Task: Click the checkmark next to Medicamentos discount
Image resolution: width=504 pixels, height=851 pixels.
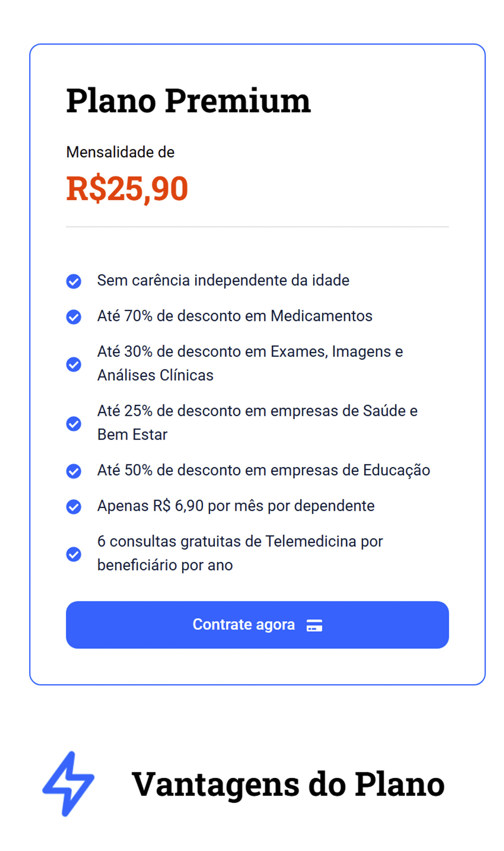Action: tap(74, 317)
